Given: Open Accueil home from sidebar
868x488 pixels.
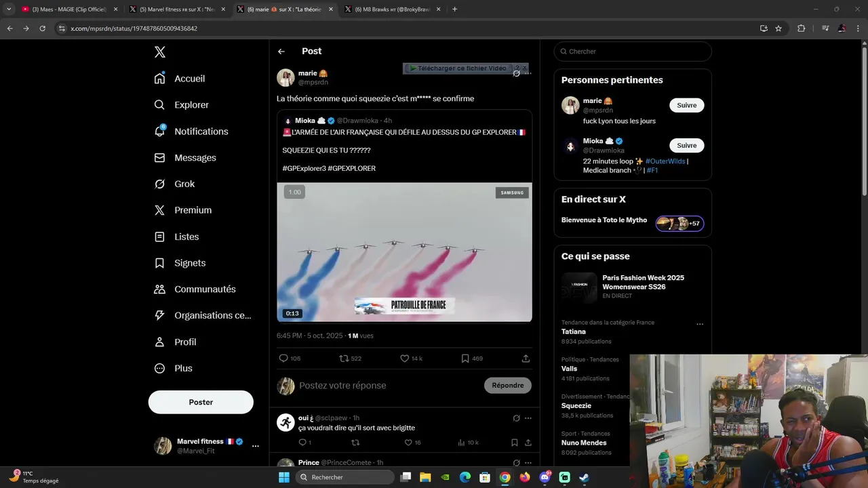Looking at the screenshot, I should [180, 79].
